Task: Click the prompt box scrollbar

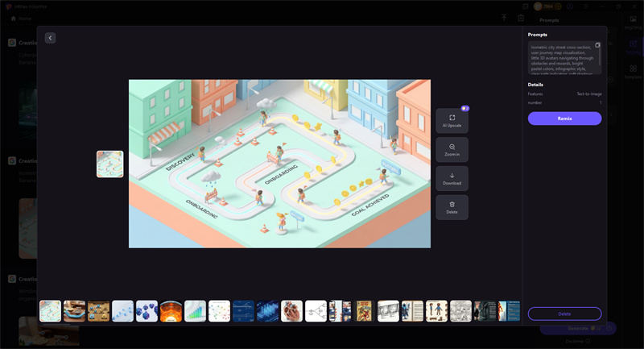Action: tap(600, 56)
